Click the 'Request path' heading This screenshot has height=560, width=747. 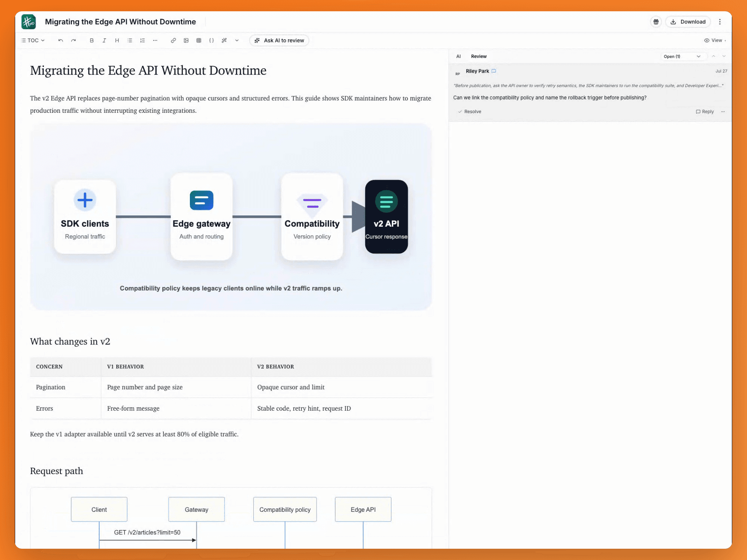(x=56, y=471)
